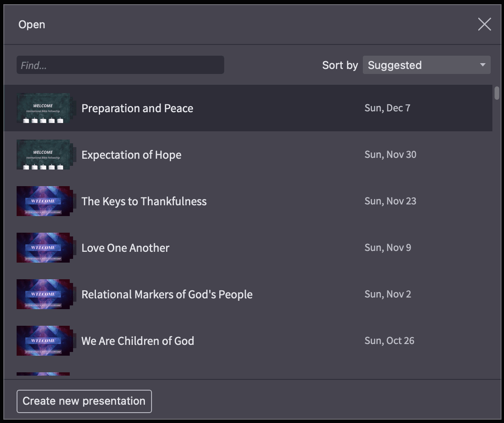This screenshot has width=504, height=423.
Task: Click the Sun, Oct 26 date entry
Action: pos(389,341)
